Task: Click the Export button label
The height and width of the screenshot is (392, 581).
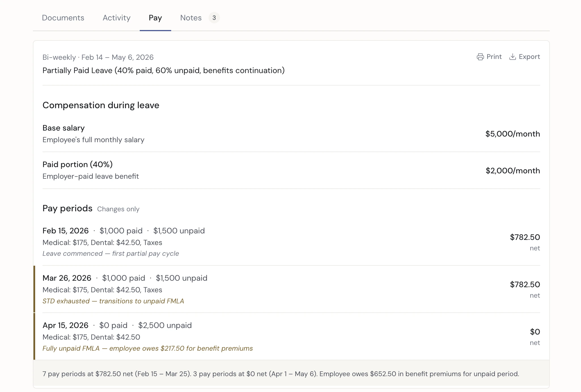Action: click(x=529, y=57)
